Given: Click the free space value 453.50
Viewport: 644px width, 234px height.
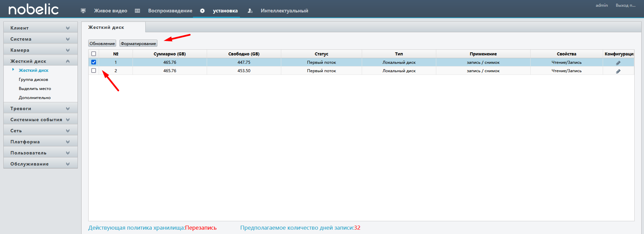Looking at the screenshot, I should tap(244, 71).
